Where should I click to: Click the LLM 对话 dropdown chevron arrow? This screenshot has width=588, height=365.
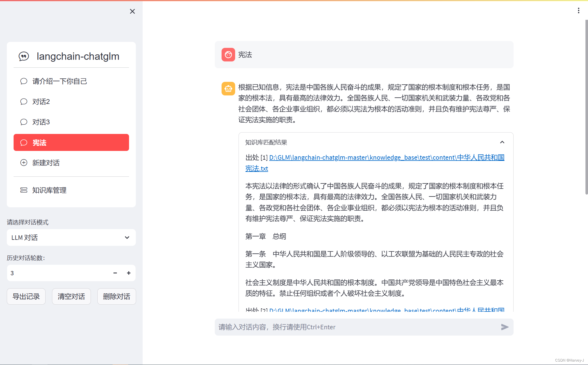pos(127,237)
